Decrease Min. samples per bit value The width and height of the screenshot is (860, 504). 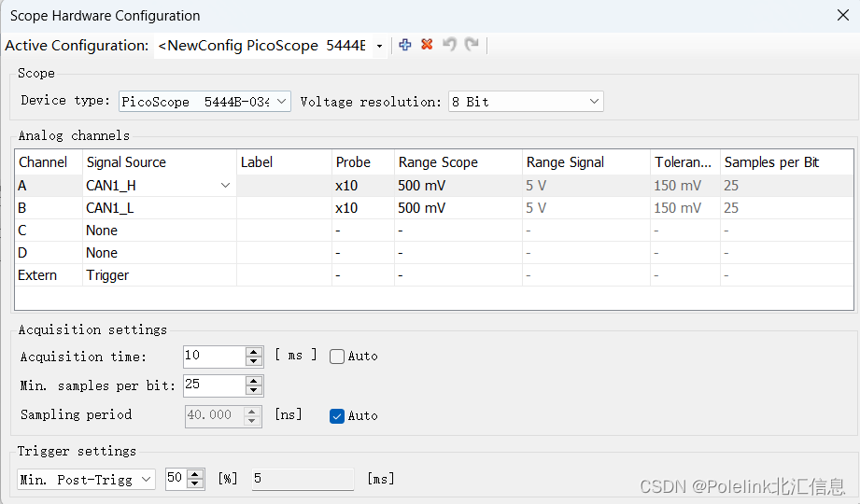[253, 390]
